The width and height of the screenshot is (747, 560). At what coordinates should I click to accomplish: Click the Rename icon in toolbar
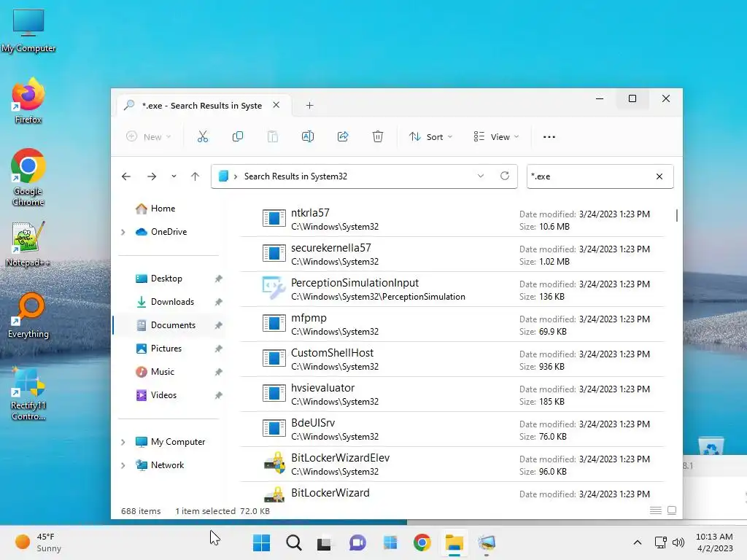tap(308, 136)
